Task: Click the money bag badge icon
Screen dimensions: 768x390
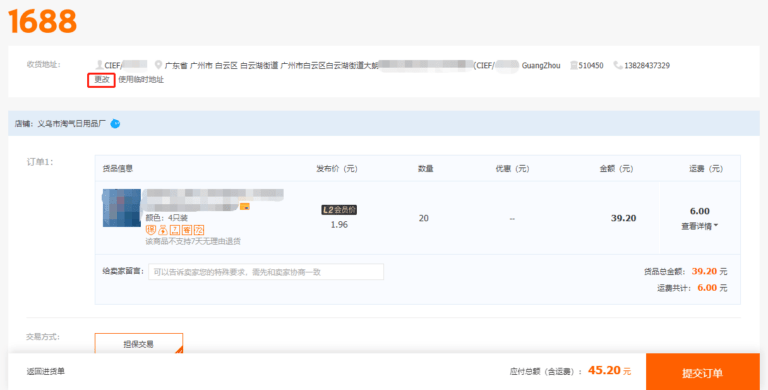Action: pyautogui.click(x=163, y=230)
